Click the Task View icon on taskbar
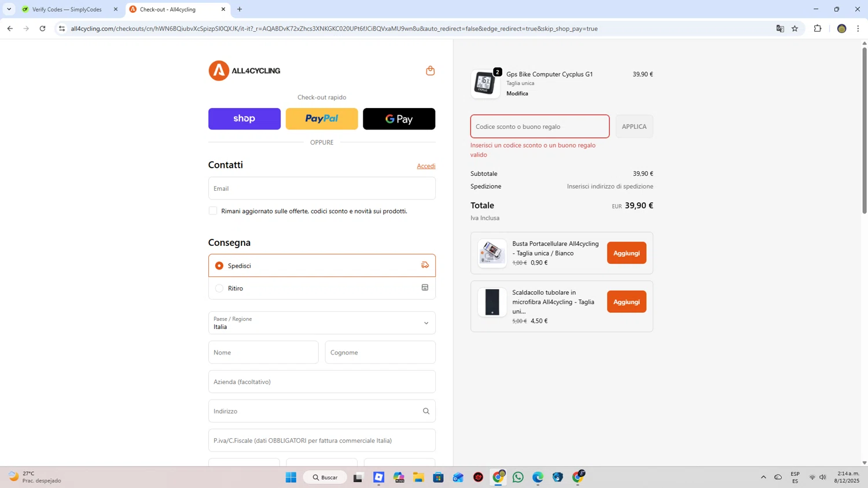 358,477
